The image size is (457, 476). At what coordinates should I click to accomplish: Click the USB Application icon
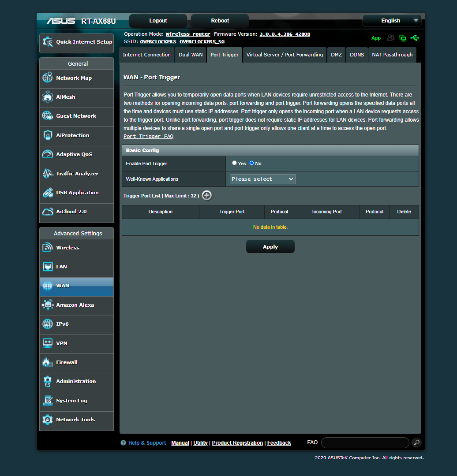tap(48, 193)
